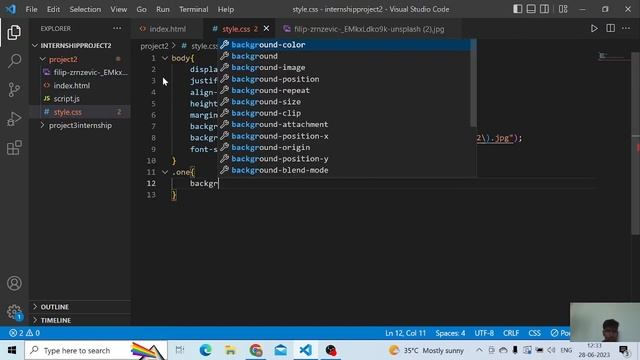This screenshot has width=640, height=360.
Task: Open Microsoft Edge from taskbar
Action: [x=206, y=350]
